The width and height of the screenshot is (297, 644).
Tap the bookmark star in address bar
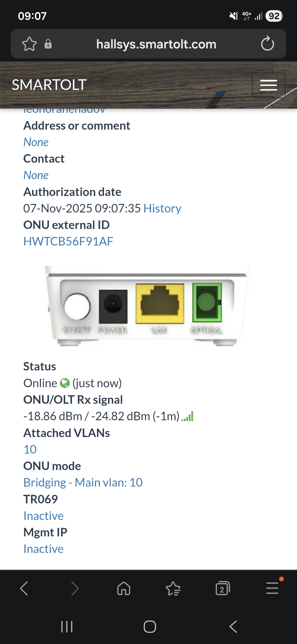click(x=29, y=44)
